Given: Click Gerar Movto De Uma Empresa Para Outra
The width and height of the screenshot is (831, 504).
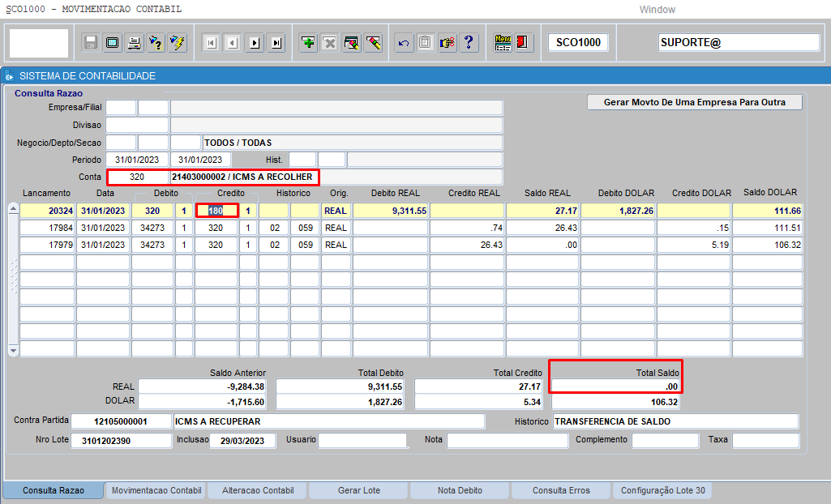Looking at the screenshot, I should pos(694,102).
